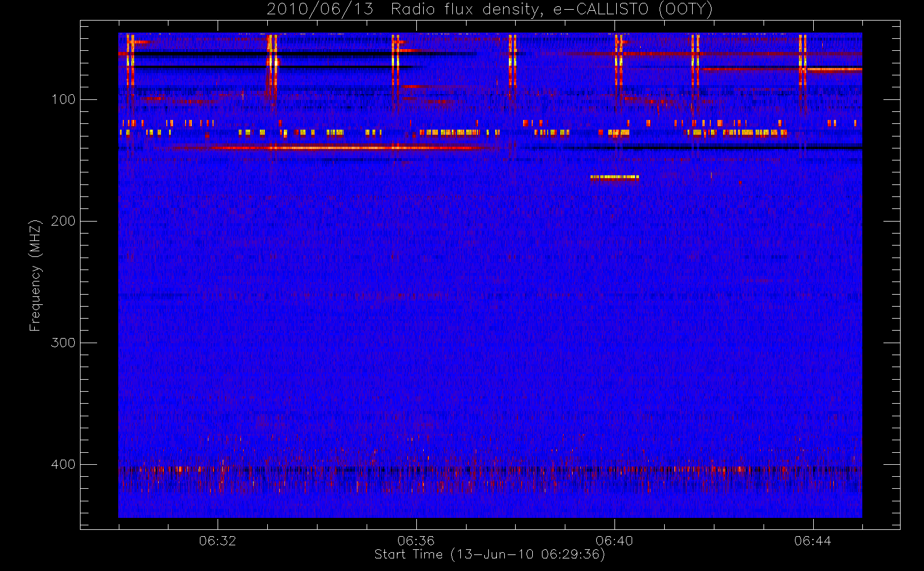Click the 300 frequency tick label

[63, 343]
